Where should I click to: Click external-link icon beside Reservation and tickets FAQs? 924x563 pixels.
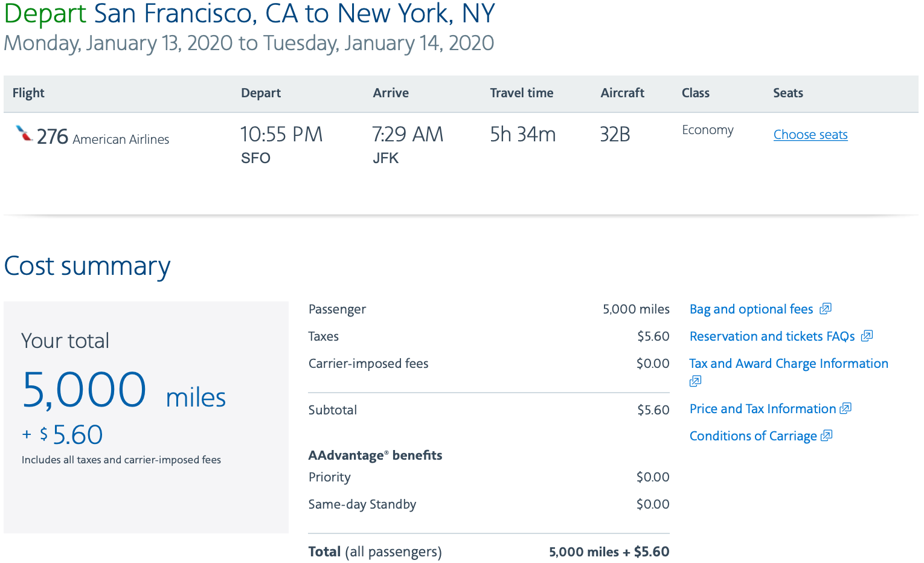click(x=867, y=336)
